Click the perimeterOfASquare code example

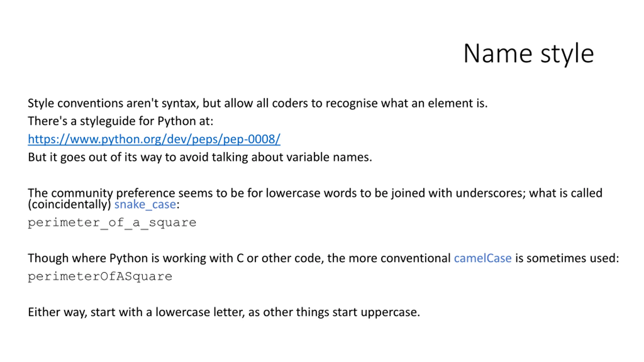[100, 277]
